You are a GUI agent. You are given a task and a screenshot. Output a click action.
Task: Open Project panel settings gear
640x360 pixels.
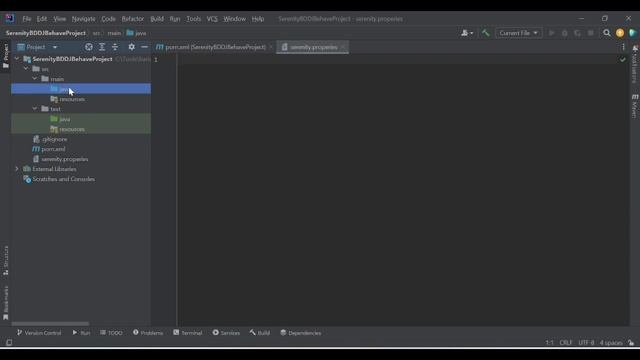pyautogui.click(x=131, y=47)
